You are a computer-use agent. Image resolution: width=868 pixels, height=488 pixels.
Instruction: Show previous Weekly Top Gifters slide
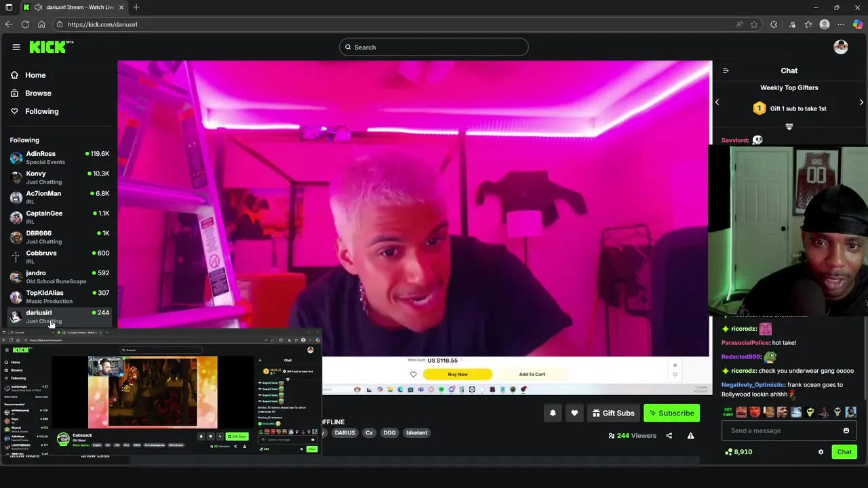coord(717,102)
